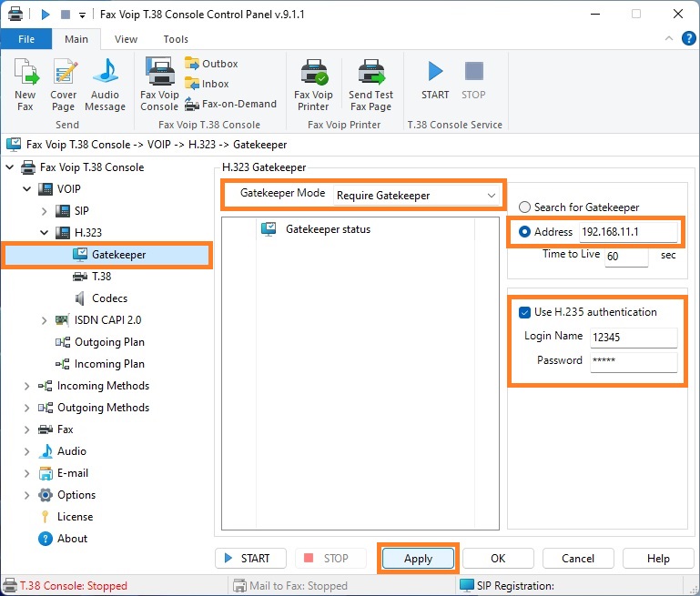Click the gatekeeper Address input field

click(x=629, y=232)
